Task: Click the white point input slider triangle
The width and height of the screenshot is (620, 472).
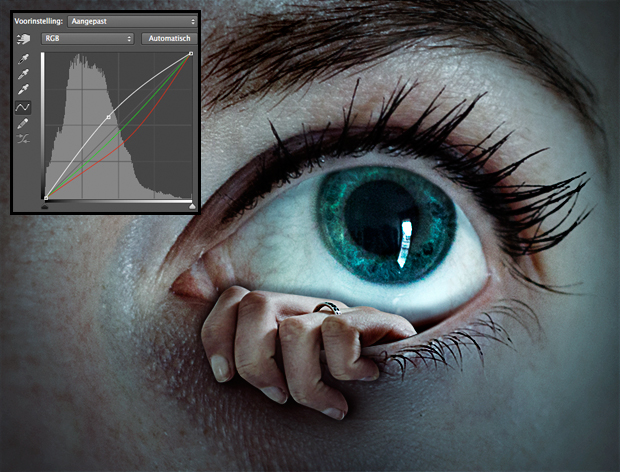Action: (192, 206)
